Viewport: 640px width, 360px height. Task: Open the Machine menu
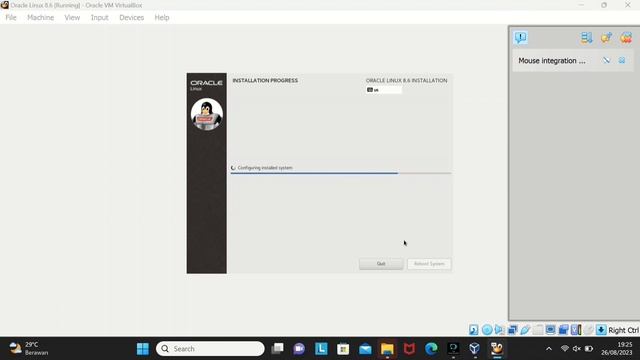point(40,18)
